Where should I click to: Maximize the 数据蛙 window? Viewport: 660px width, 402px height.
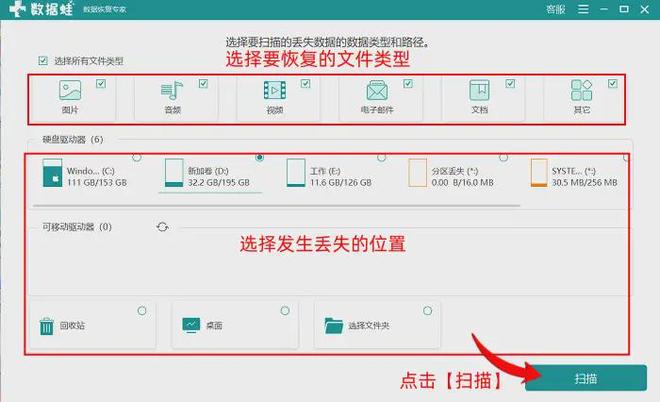point(624,9)
